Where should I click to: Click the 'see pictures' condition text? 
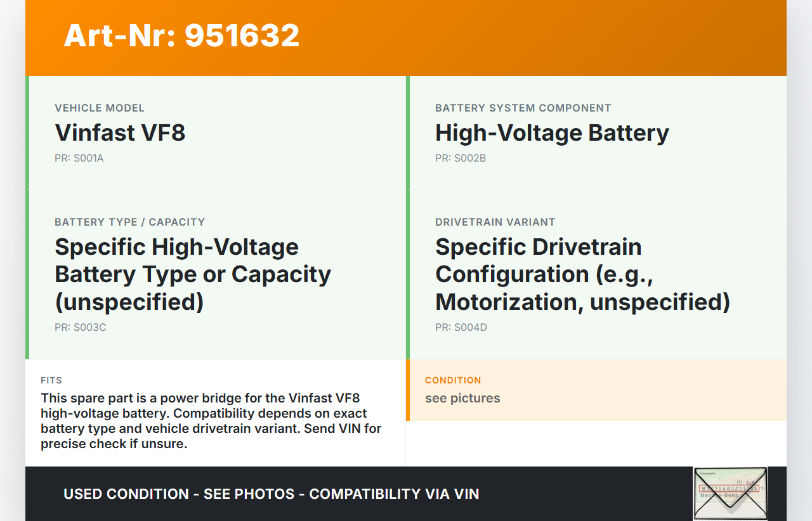pyautogui.click(x=462, y=399)
